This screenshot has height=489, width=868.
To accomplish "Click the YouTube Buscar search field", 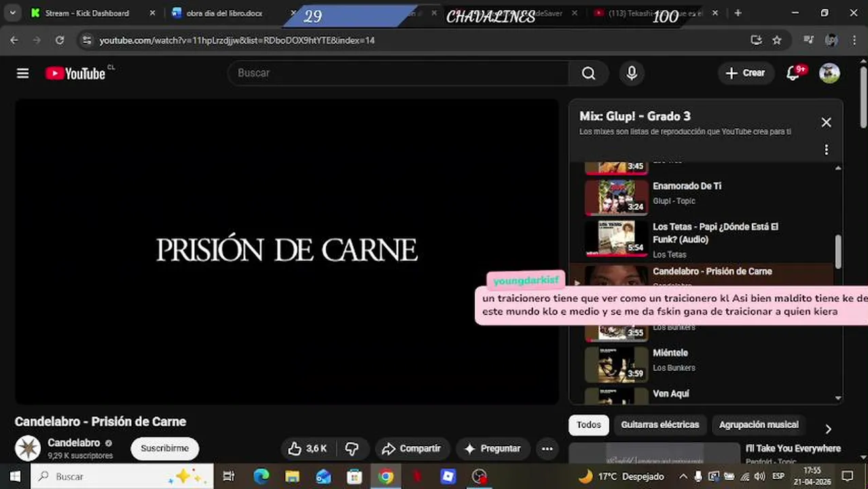I will point(399,73).
